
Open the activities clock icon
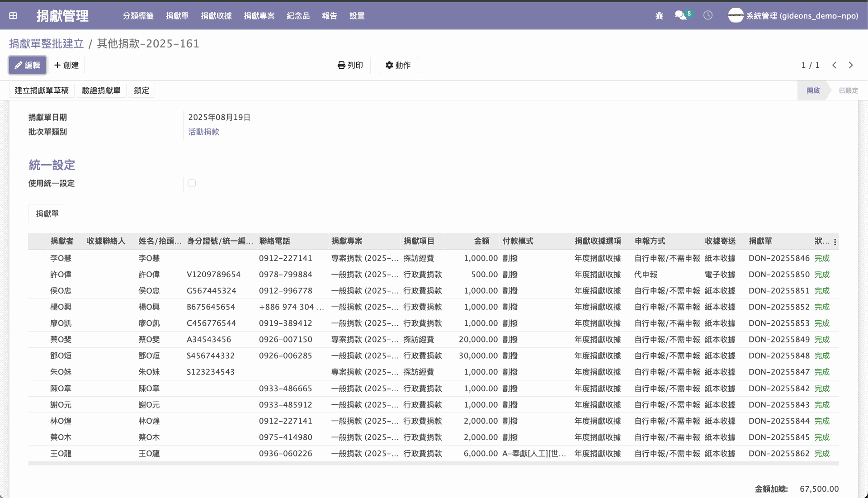point(708,15)
